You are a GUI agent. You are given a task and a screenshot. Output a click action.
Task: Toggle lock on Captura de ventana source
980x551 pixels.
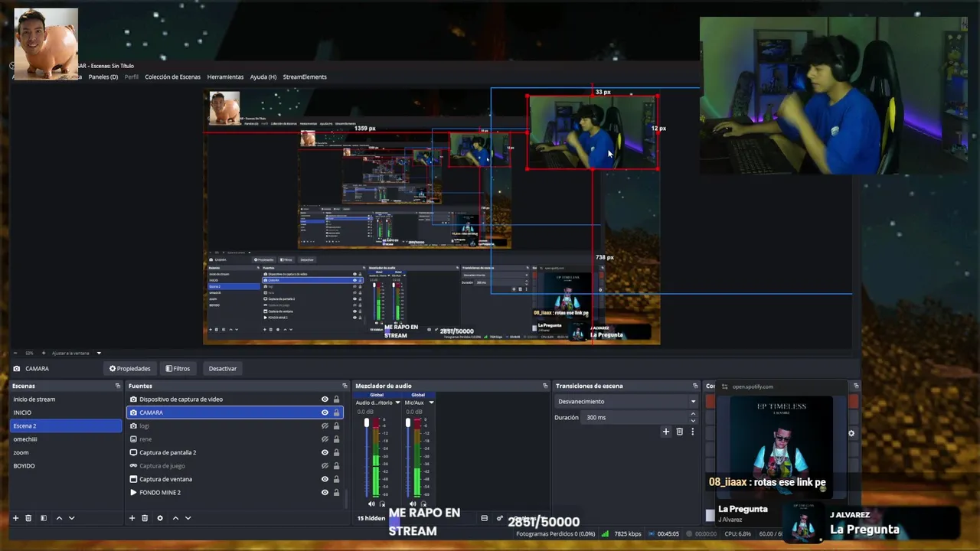pos(336,479)
